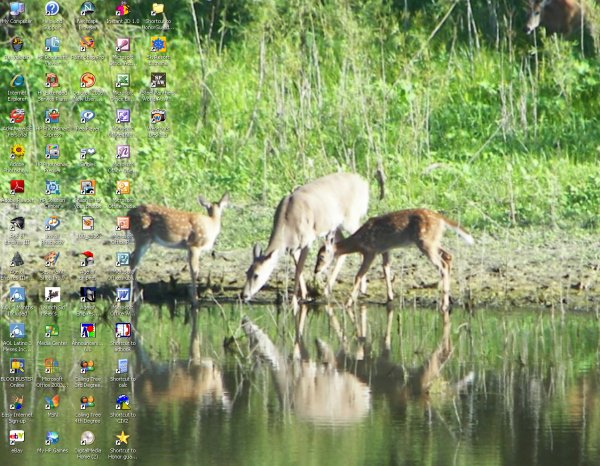
Task: Open the Shortcut to calc icon
Action: tap(122, 367)
